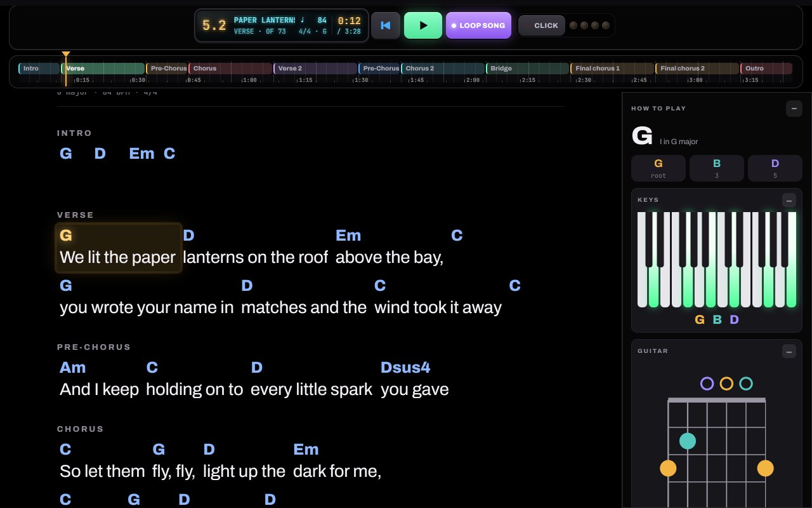Click the D chord above "matches and the"

tap(247, 286)
